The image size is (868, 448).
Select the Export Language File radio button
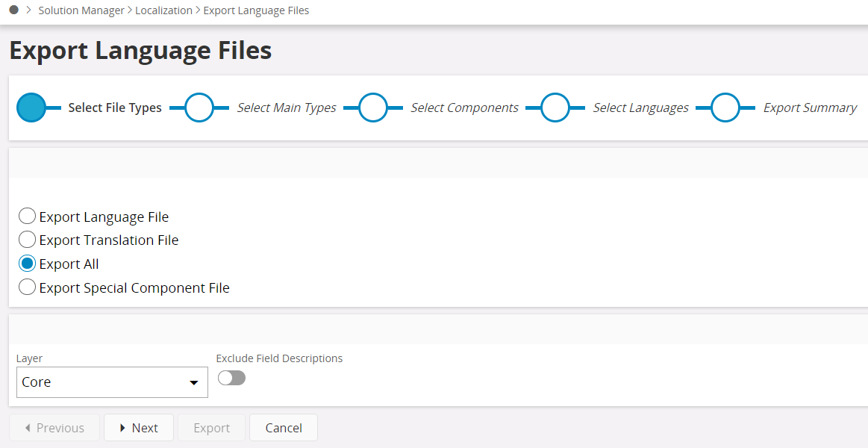click(28, 217)
